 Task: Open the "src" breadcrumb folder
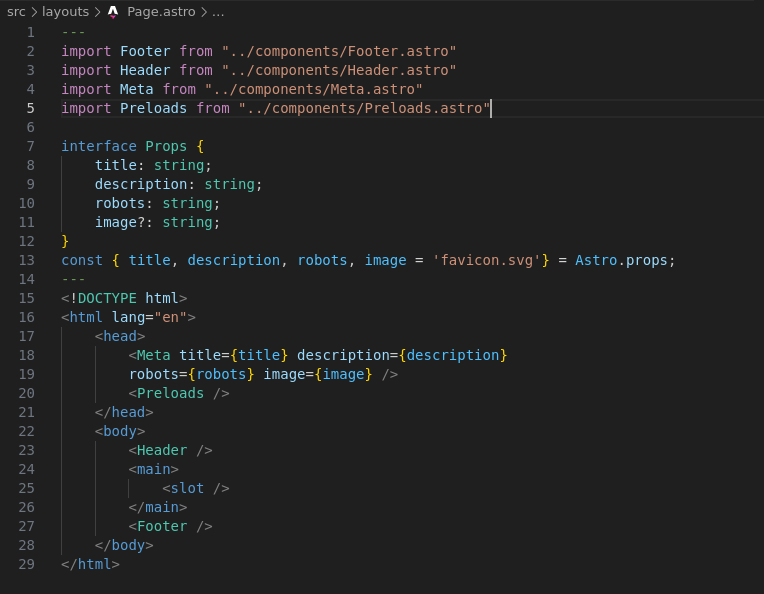(x=16, y=12)
